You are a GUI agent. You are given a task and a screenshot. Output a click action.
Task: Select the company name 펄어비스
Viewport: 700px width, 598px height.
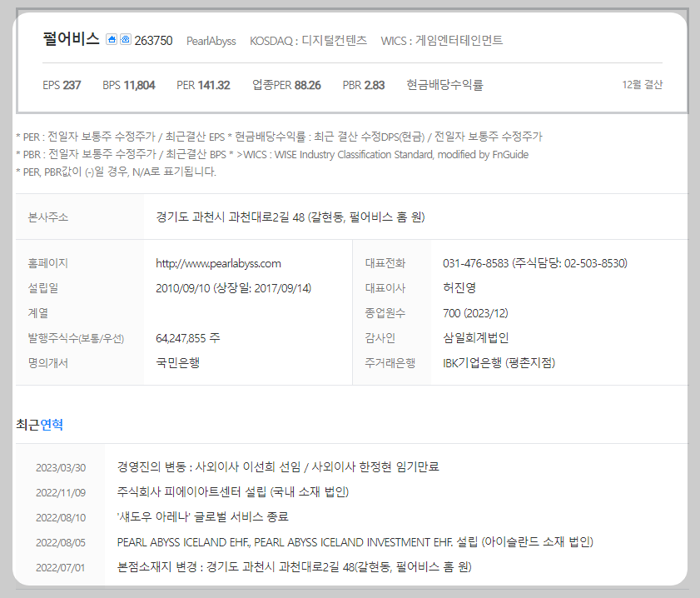point(71,39)
